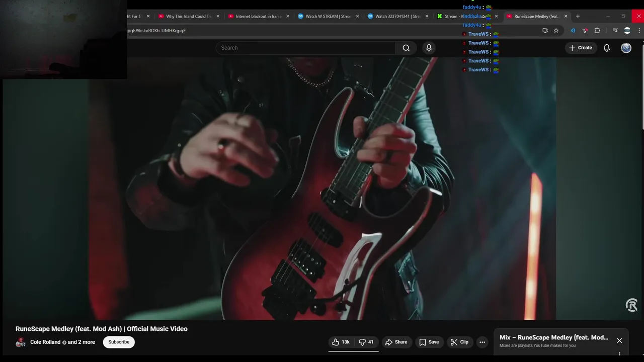Subscribe to Cole Rolland channel

(x=119, y=342)
